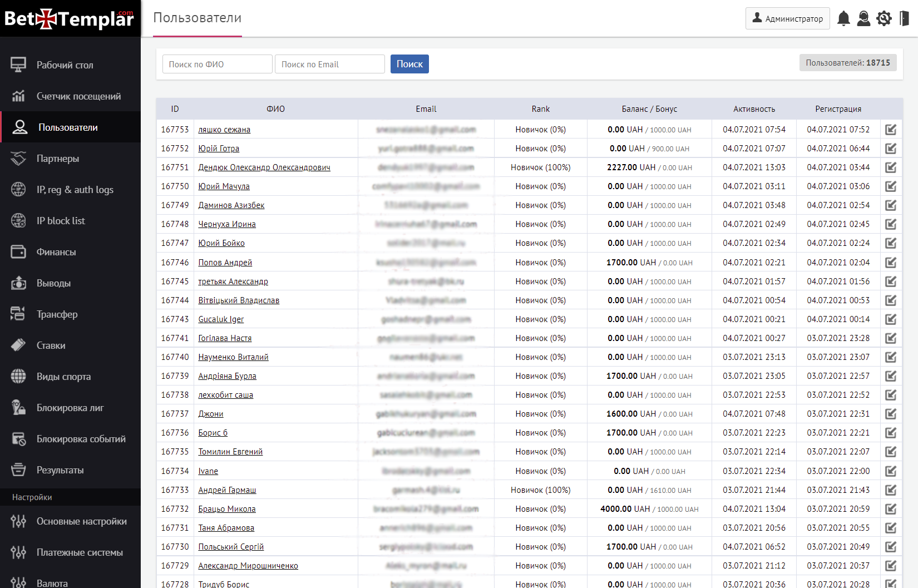
Task: Open Рабочий стол in the sidebar
Action: (x=65, y=65)
